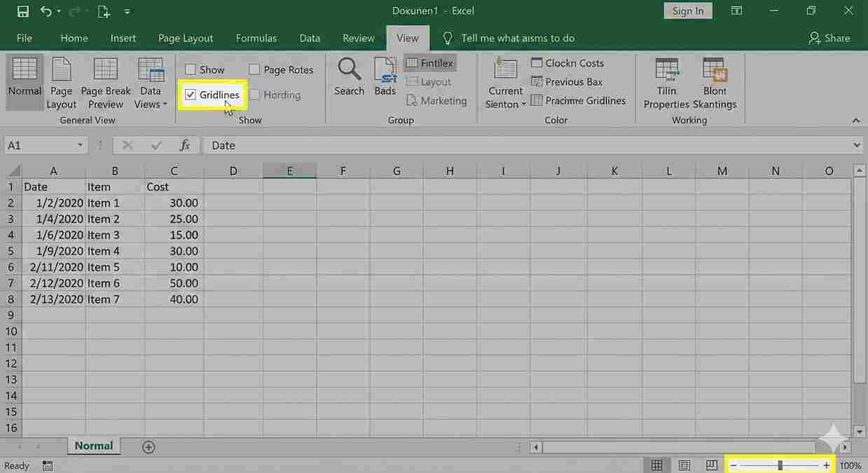The image size is (868, 473).
Task: Enable the Show checkbox
Action: 191,69
